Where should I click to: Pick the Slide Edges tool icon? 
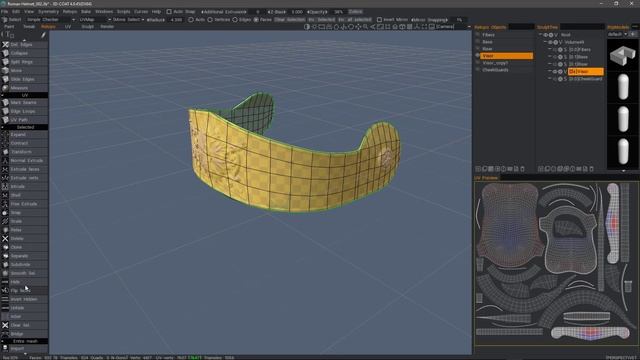pos(5,79)
